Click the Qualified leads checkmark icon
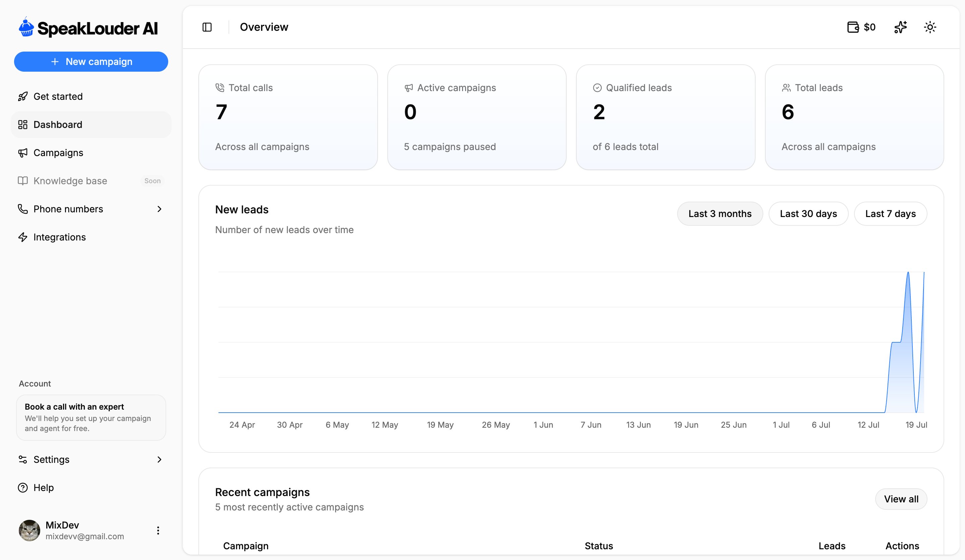965x560 pixels. click(x=597, y=88)
